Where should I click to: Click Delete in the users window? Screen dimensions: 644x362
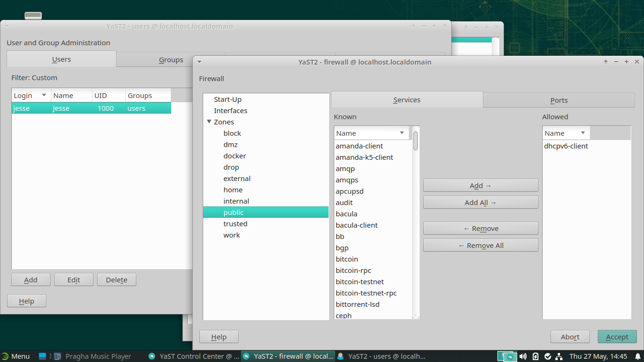coord(116,280)
